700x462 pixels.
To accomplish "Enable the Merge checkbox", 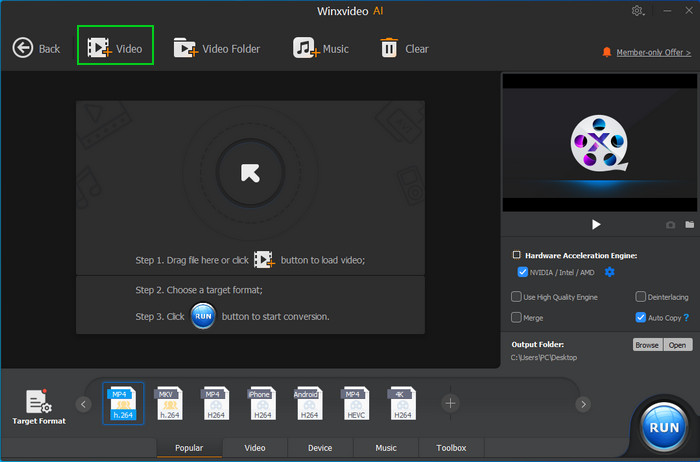I will (x=516, y=317).
